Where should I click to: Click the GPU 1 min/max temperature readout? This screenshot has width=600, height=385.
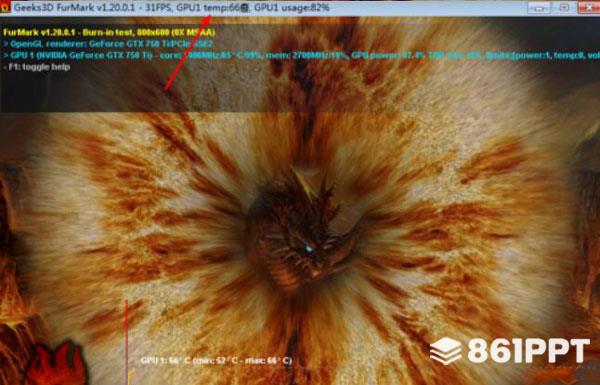(216, 361)
